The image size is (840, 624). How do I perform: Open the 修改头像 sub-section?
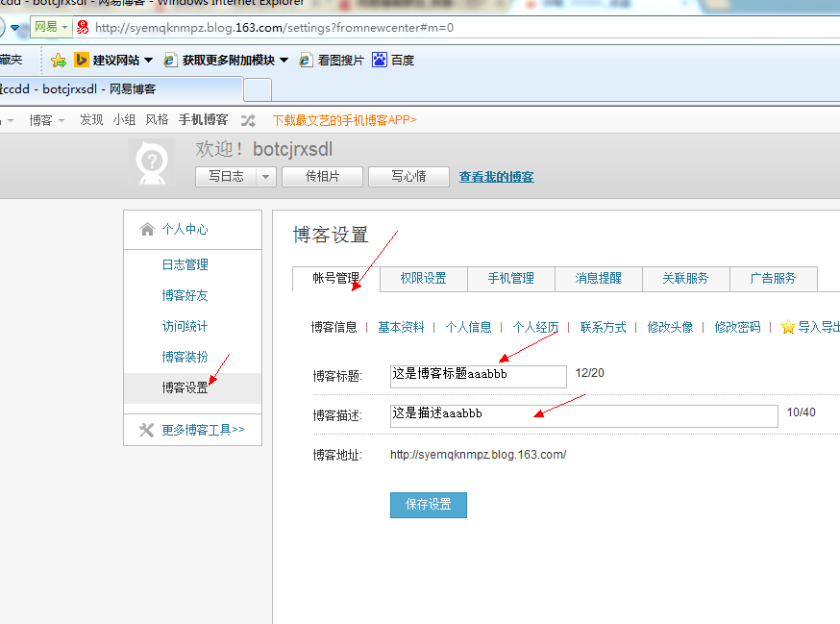point(670,327)
